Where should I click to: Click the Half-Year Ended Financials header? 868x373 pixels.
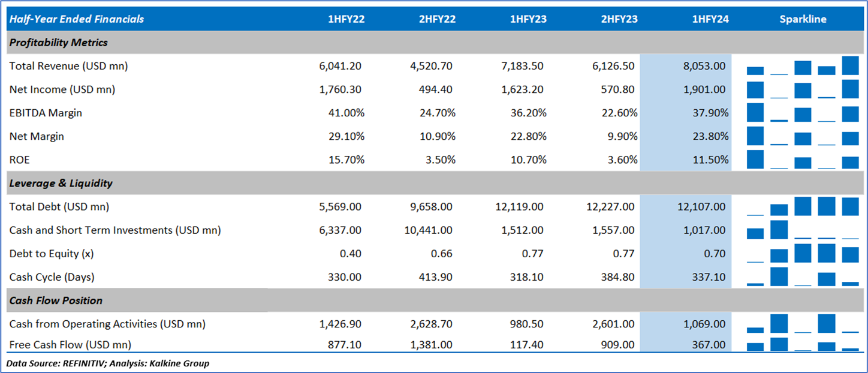pyautogui.click(x=77, y=19)
